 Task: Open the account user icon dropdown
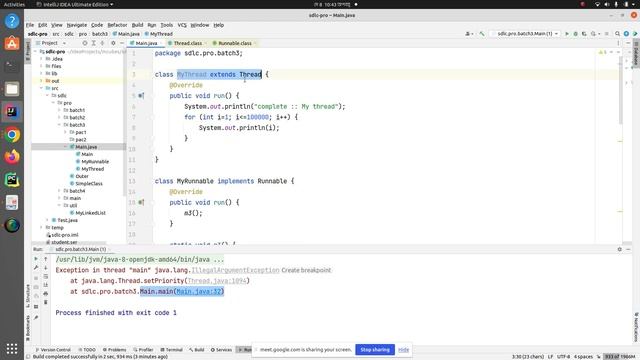coord(469,34)
